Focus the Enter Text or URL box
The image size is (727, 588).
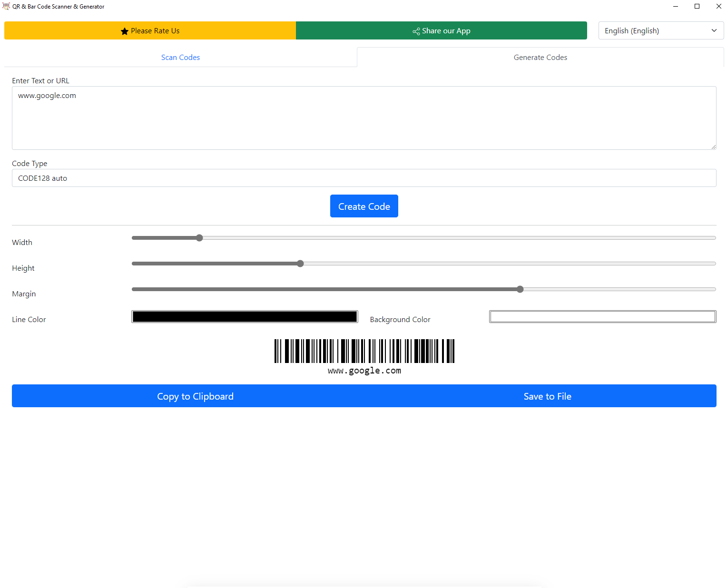pos(364,118)
